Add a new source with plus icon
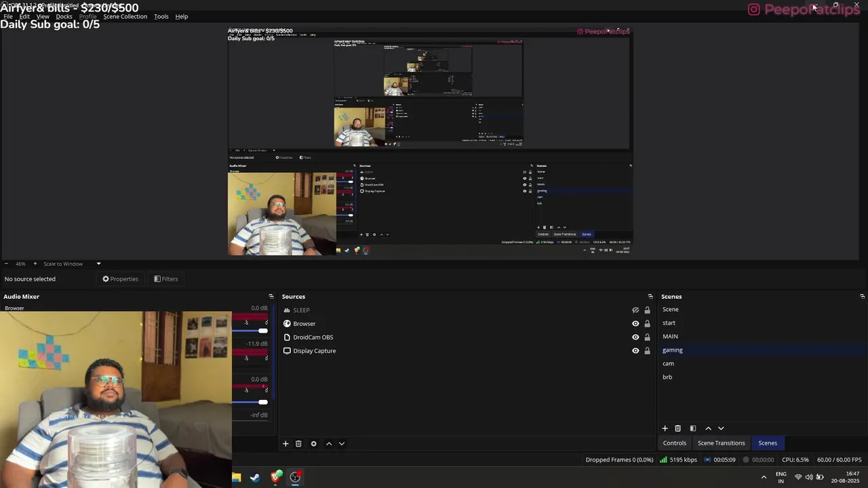 pos(285,444)
